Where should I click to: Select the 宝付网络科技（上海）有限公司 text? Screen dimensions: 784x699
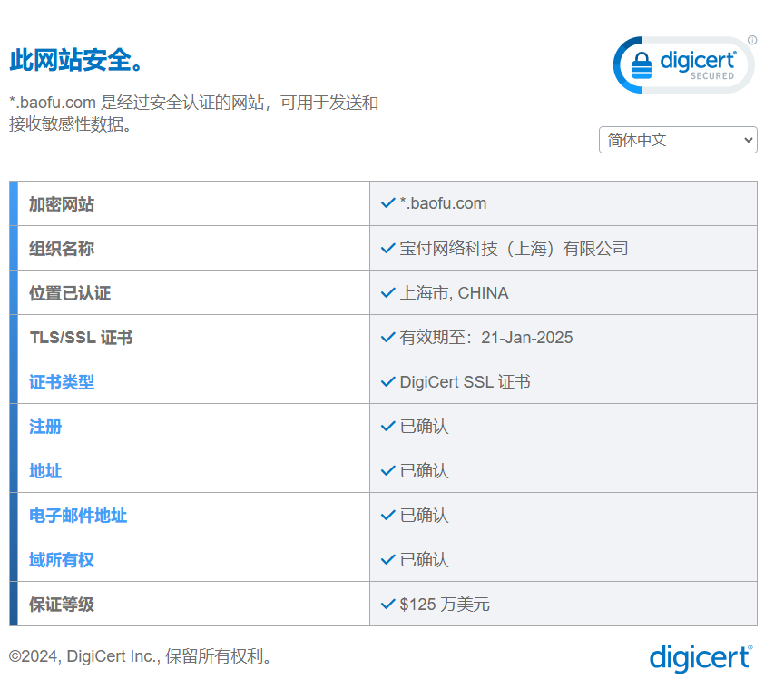coord(514,248)
